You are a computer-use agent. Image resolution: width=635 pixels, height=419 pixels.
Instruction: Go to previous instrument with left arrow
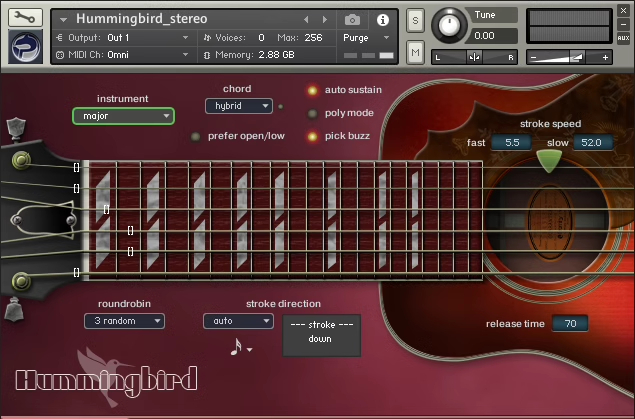pyautogui.click(x=306, y=19)
